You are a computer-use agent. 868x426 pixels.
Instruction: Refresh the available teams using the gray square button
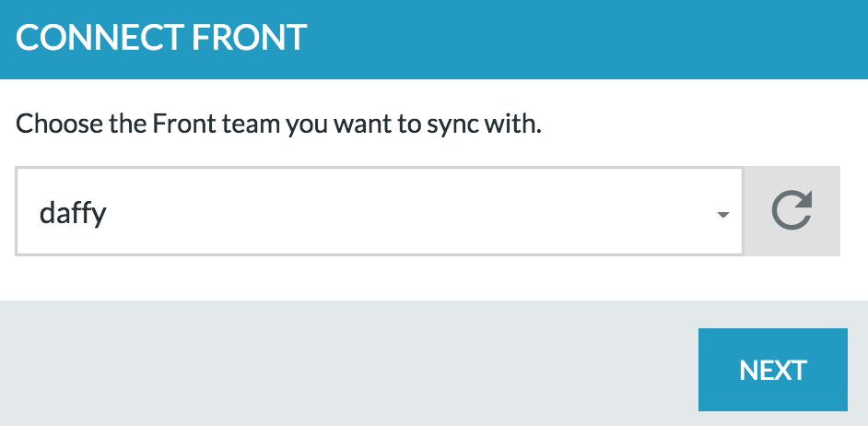(x=792, y=211)
